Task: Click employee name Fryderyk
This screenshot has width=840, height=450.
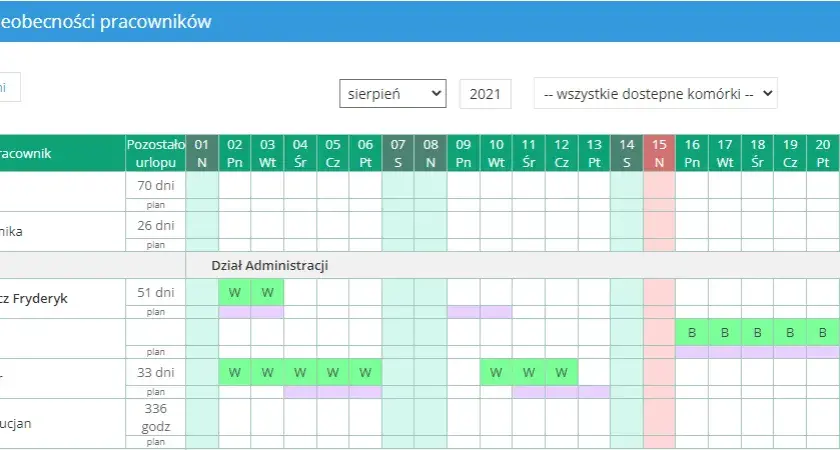Action: point(33,298)
